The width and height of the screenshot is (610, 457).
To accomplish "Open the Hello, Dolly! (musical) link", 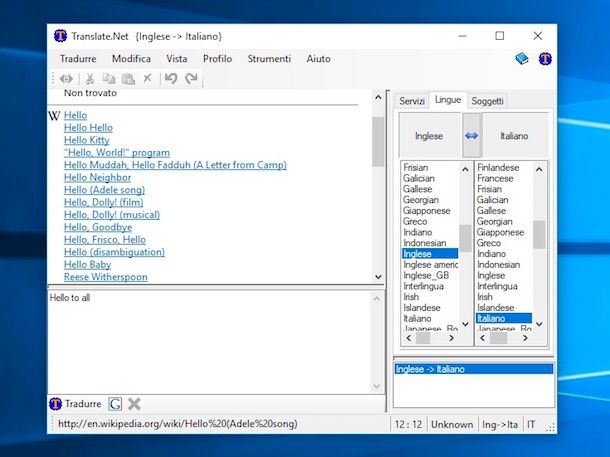I will coord(112,215).
